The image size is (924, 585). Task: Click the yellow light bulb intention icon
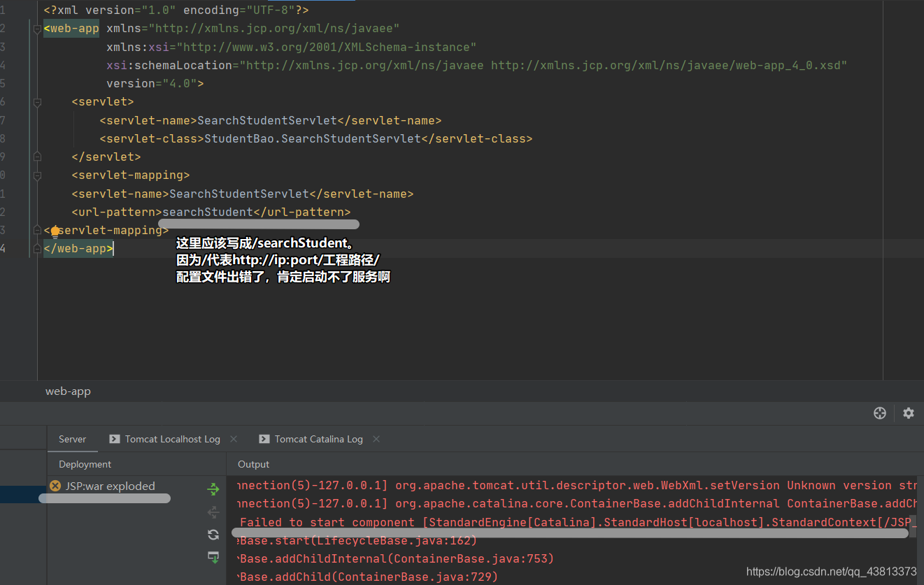55,231
